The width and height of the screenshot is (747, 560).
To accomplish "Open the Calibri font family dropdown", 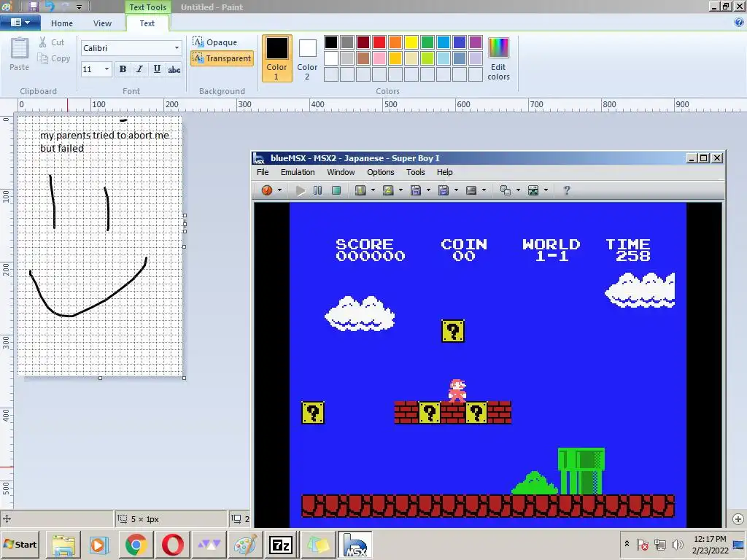I will click(x=177, y=48).
